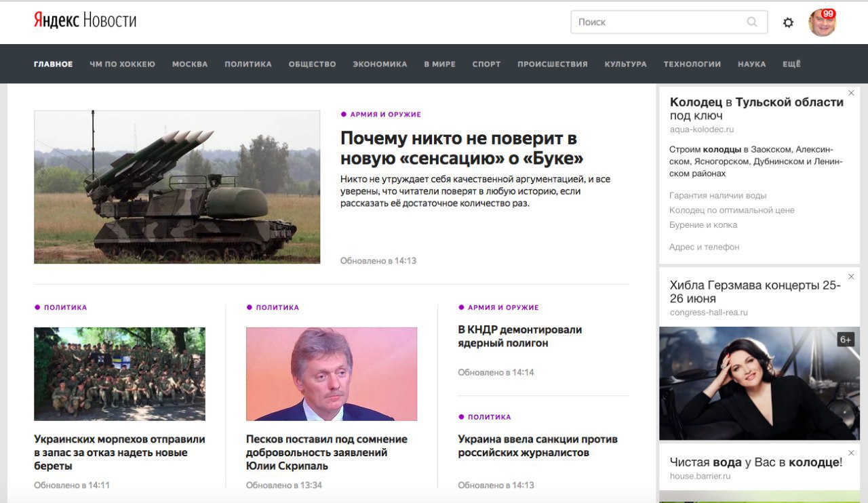
Task: Go to the Наука section
Action: click(751, 64)
